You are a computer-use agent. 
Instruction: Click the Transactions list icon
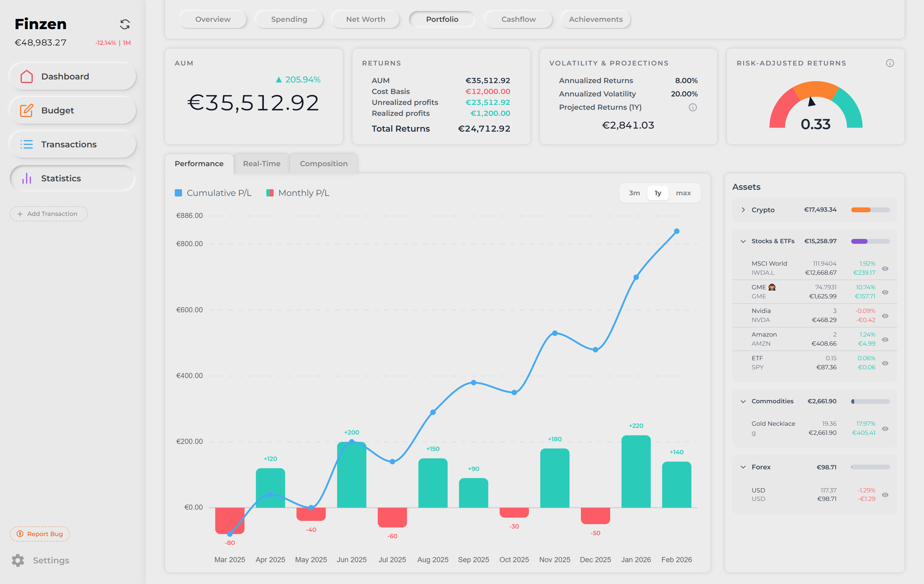[26, 145]
